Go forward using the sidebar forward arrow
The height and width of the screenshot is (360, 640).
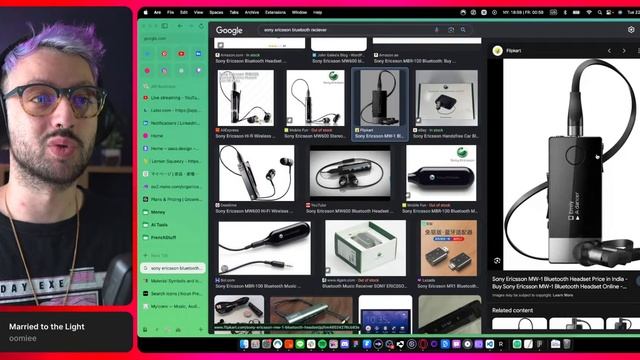(191, 26)
